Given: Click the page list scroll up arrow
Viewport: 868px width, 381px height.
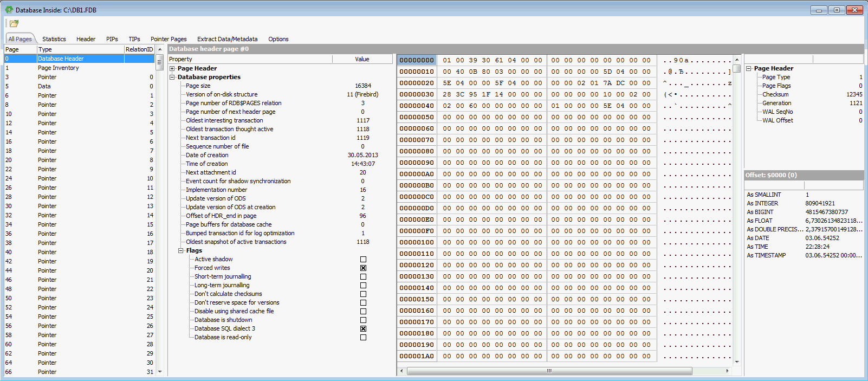Looking at the screenshot, I should [x=160, y=49].
